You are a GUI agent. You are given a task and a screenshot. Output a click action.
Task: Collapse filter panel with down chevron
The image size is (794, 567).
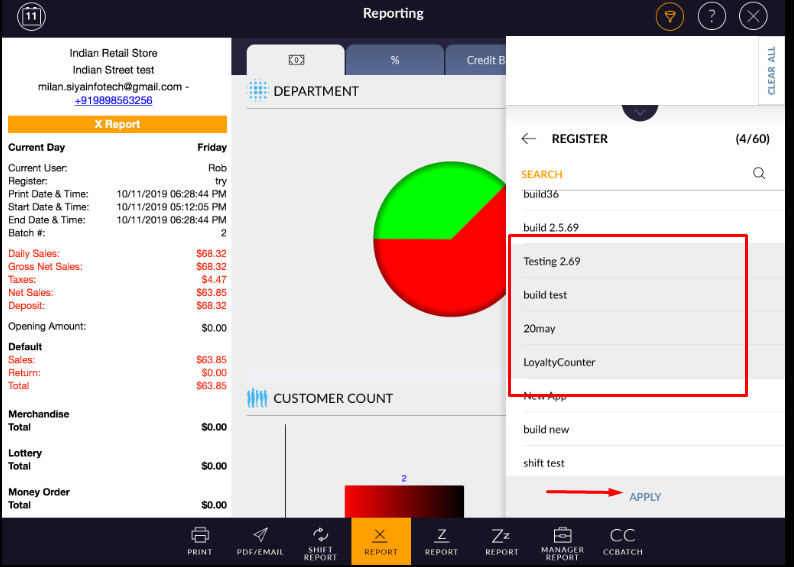pyautogui.click(x=639, y=110)
